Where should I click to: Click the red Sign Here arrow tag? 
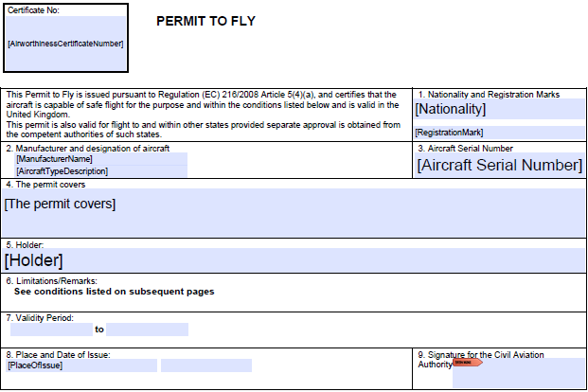click(x=468, y=362)
